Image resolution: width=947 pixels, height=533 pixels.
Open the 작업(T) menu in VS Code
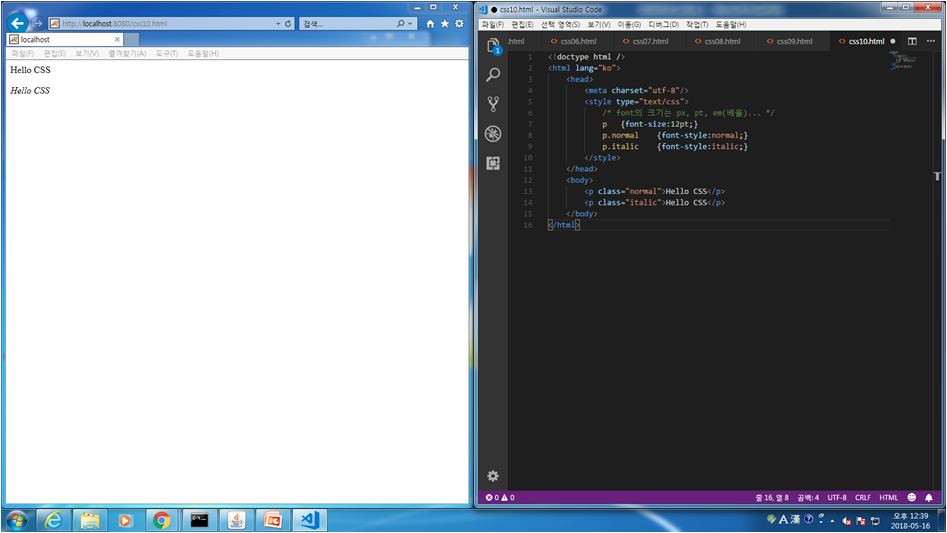click(697, 25)
